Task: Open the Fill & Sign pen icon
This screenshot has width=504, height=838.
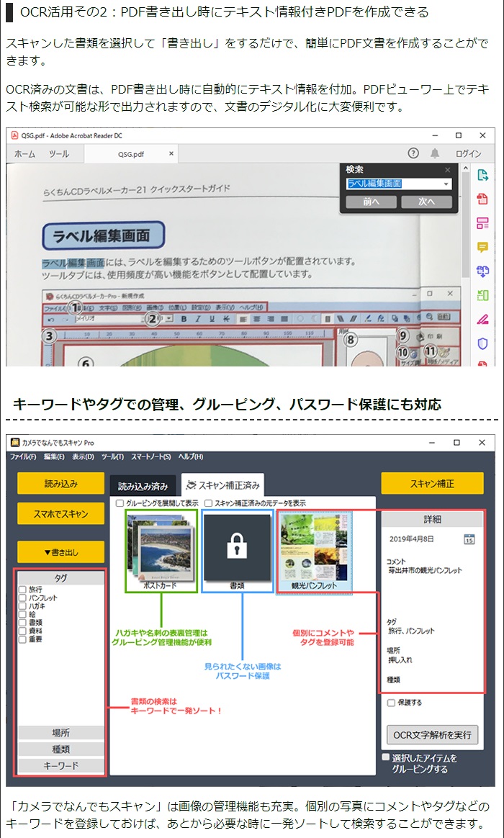Action: pos(482,320)
